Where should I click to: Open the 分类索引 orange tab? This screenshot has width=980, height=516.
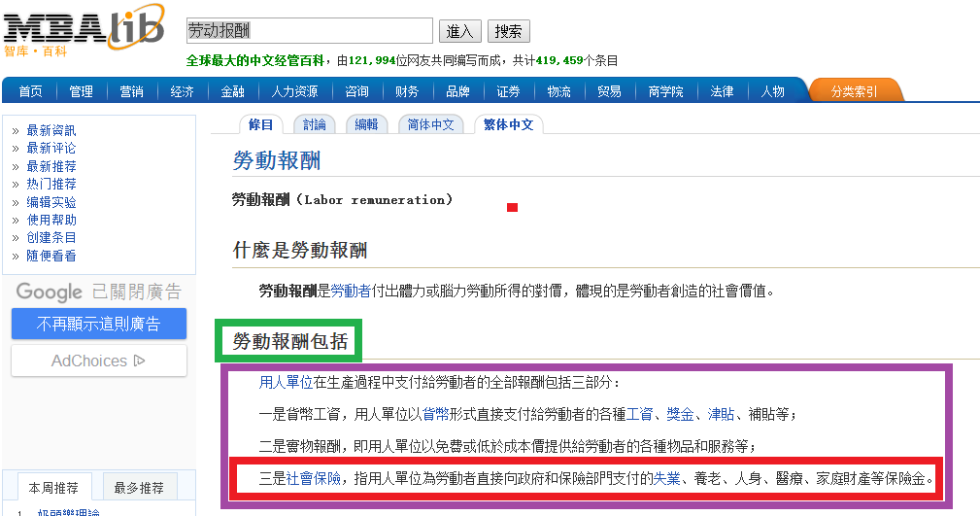854,91
